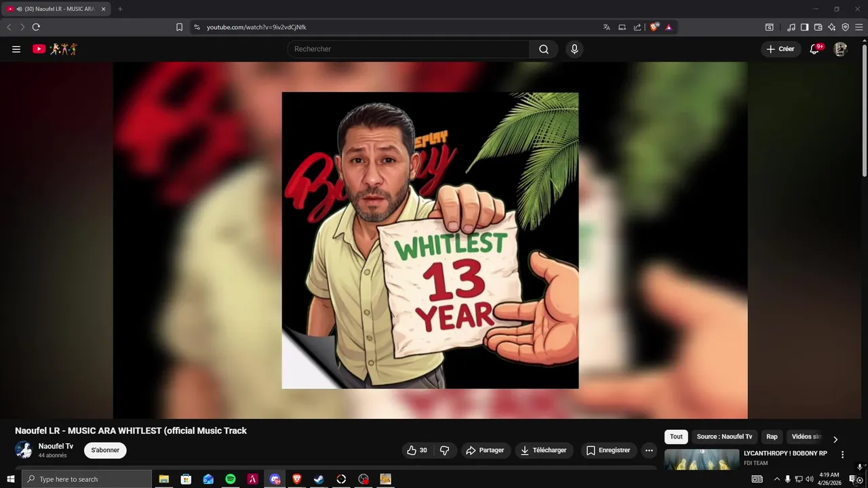The image size is (868, 488).
Task: Click the Type here to search box
Action: [87, 479]
